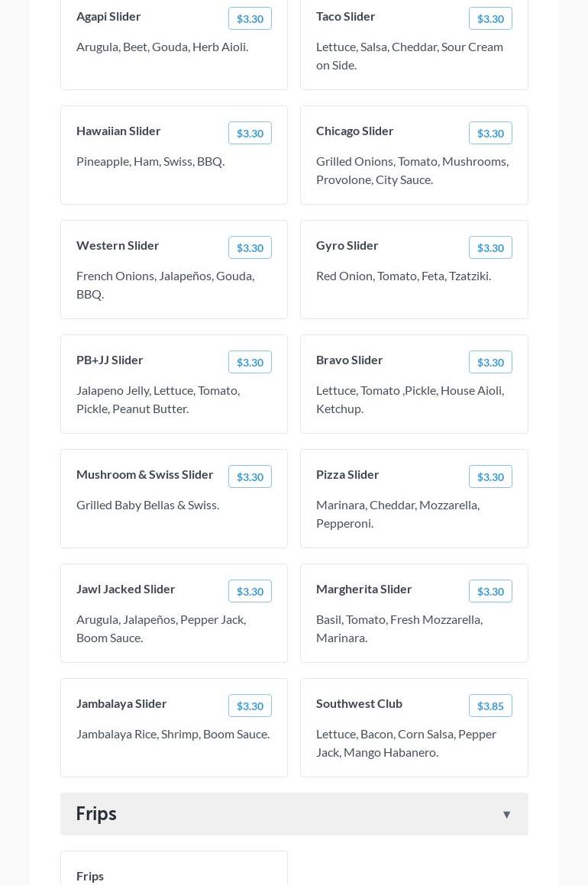The height and width of the screenshot is (885, 588).
Task: Open the Jambalaya Slider item title
Action: [x=121, y=703]
